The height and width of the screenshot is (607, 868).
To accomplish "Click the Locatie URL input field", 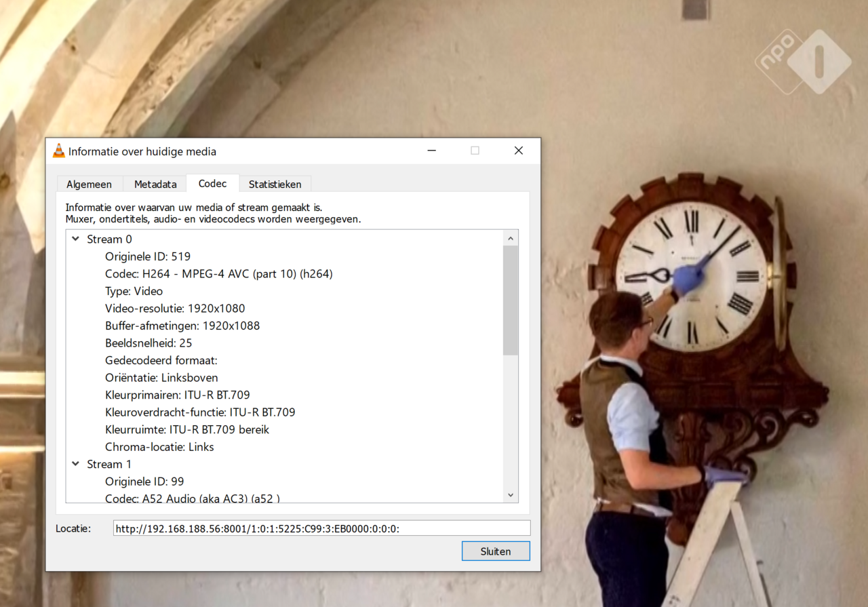I will click(x=321, y=528).
